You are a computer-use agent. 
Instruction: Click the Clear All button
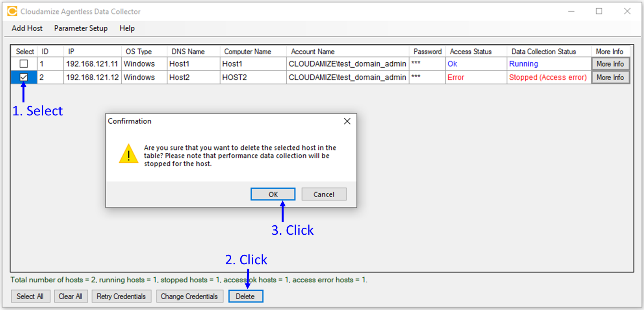71,296
